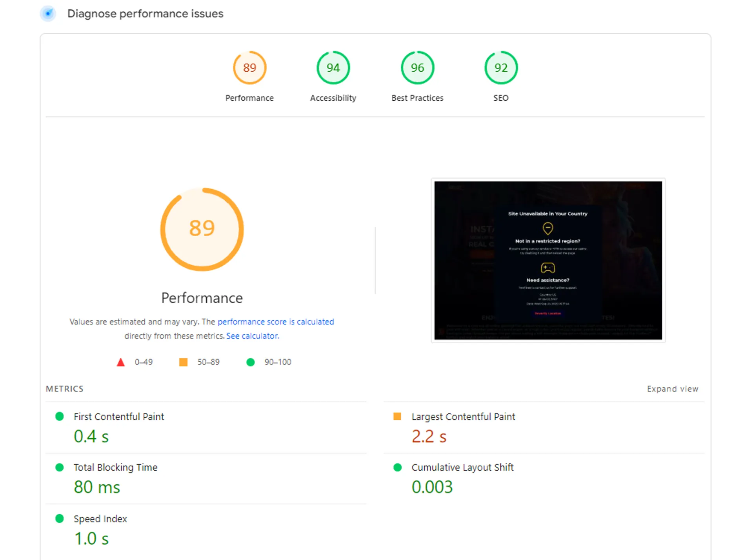Select the red triangle 0–49 legend marker

121,362
